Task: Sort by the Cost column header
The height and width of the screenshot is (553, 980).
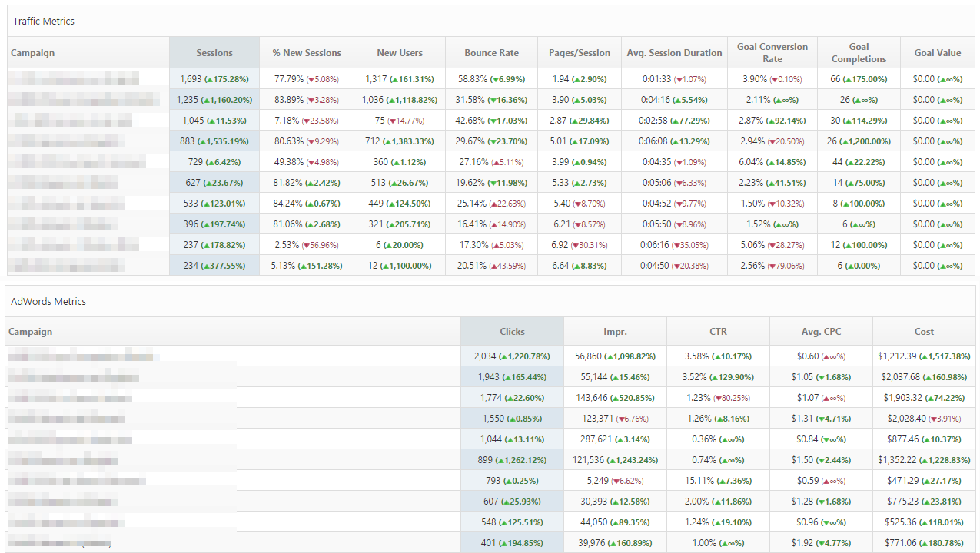Action: [x=924, y=332]
